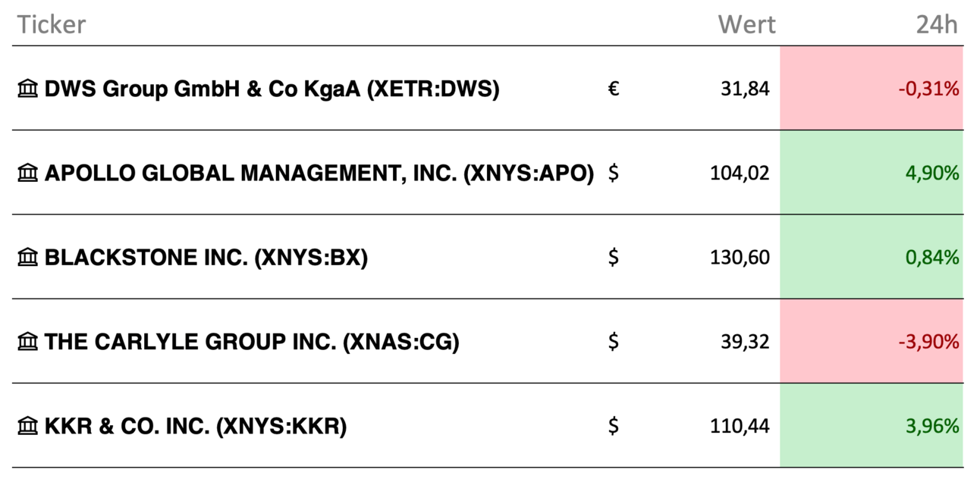Click the red -3,90% change cell
Screen dimensions: 980x485
(x=872, y=340)
